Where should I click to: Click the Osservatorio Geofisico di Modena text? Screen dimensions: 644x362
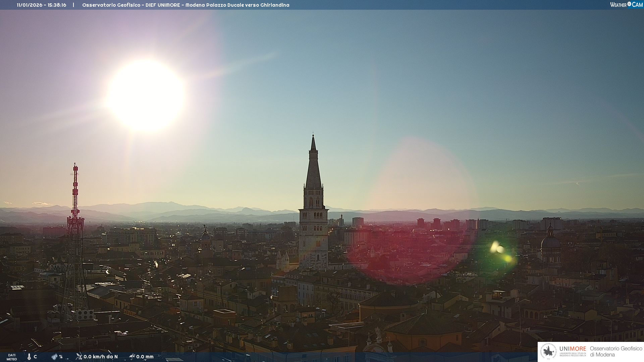pos(616,352)
